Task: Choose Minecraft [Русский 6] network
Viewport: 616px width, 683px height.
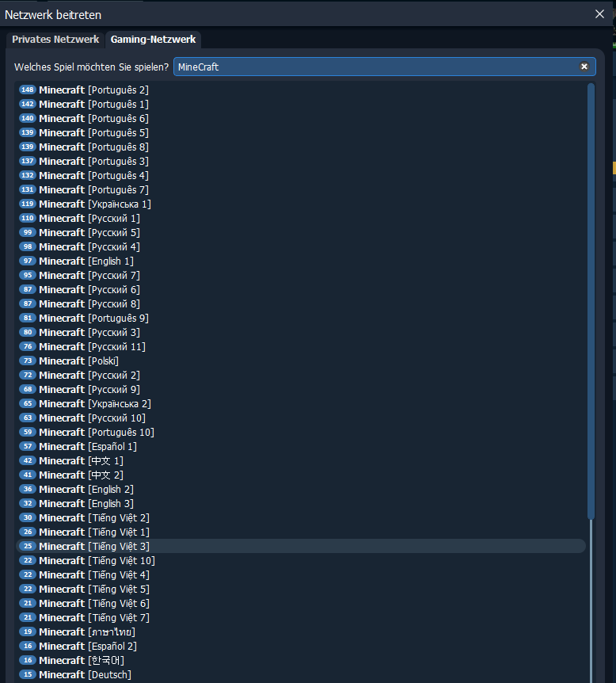Action: click(x=301, y=290)
